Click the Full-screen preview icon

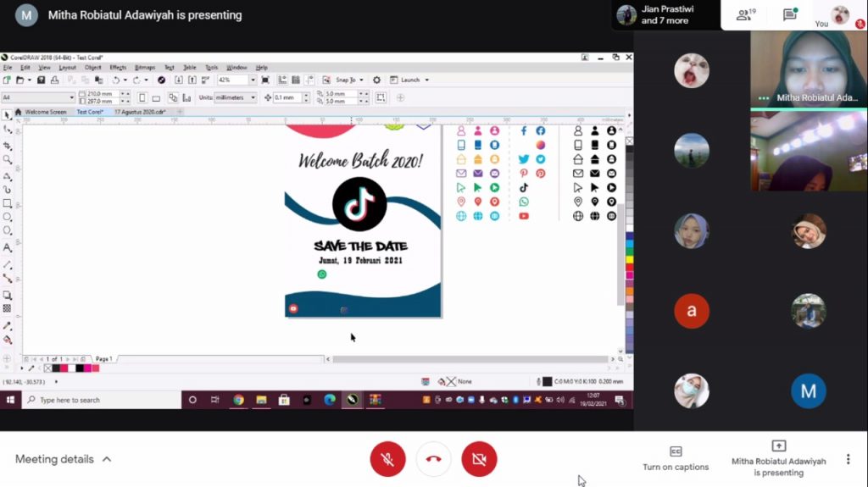coord(265,80)
